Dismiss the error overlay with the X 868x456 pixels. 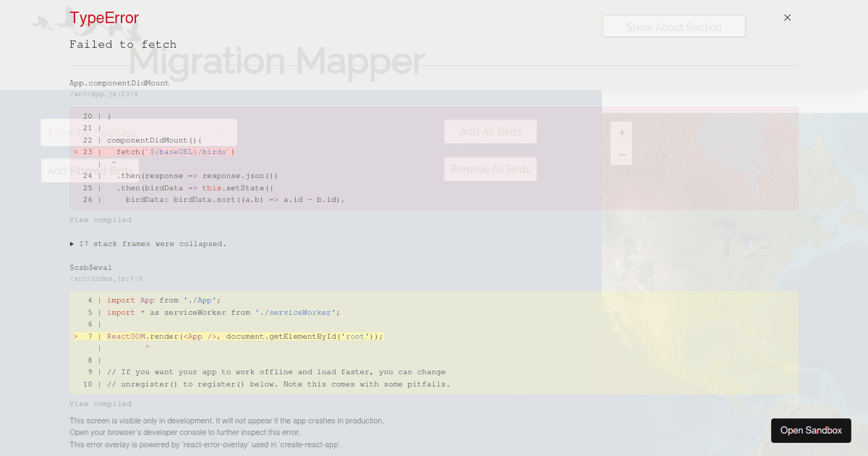[787, 17]
